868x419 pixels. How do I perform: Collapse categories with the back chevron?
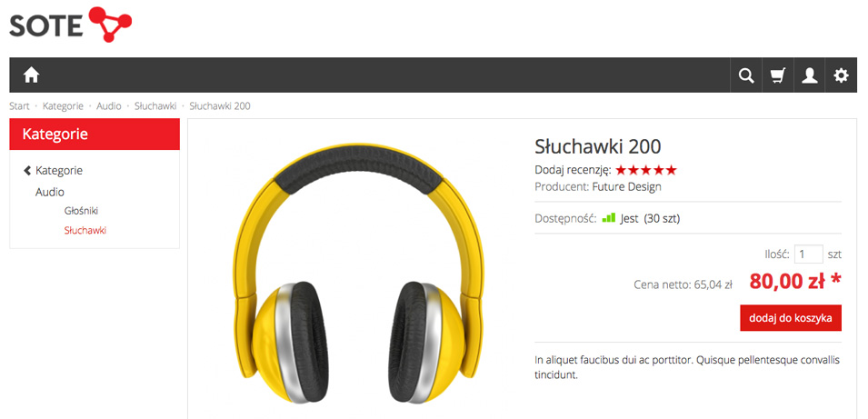coord(27,171)
